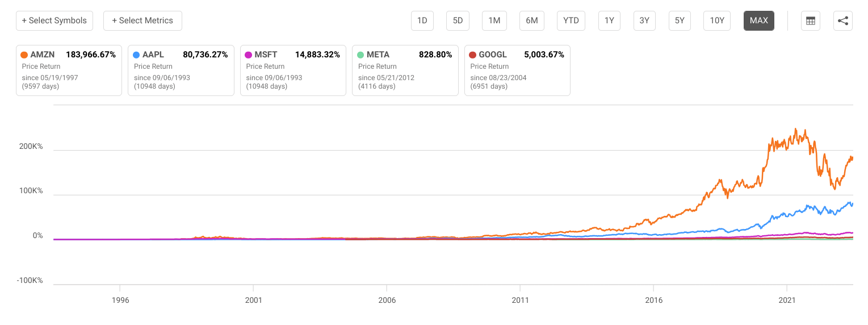Open the table view icon
This screenshot has width=868, height=325.
(x=811, y=21)
